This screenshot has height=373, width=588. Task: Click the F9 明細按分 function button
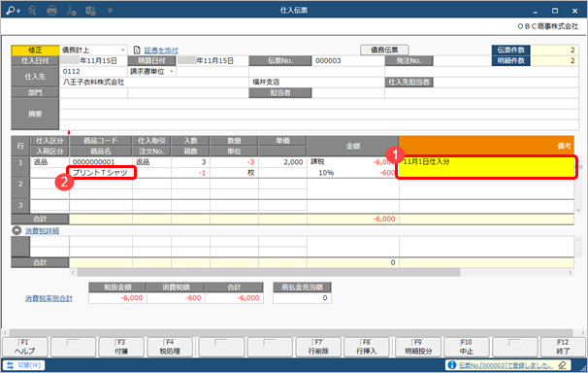coord(418,347)
